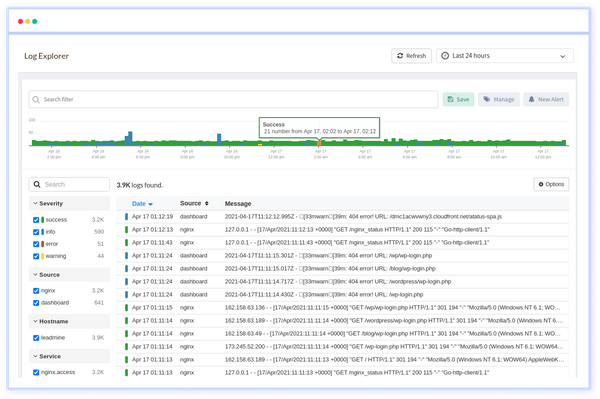600x399 pixels.
Task: Click the 3.9K logs found text
Action: (x=140, y=185)
